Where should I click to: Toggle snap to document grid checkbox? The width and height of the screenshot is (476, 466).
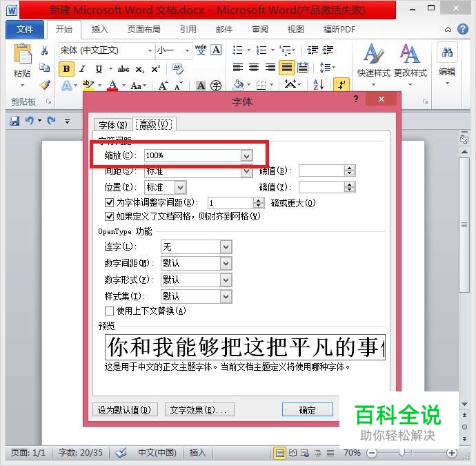(109, 216)
